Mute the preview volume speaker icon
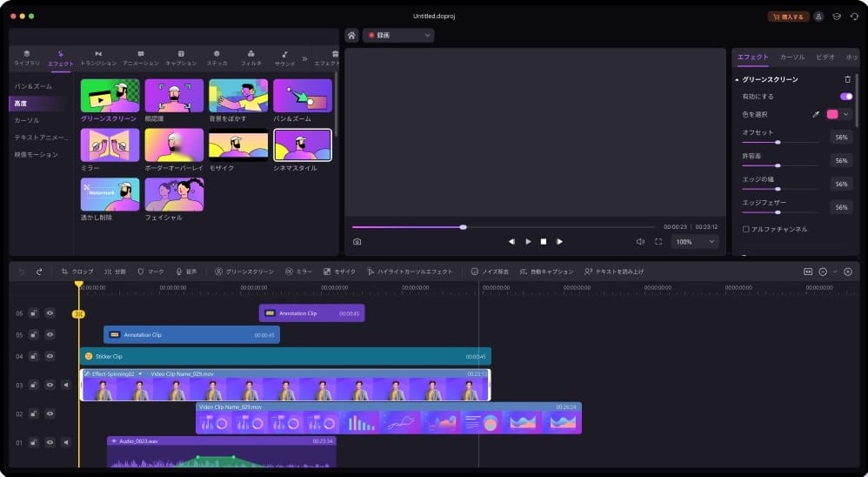This screenshot has height=477, width=868. click(640, 242)
